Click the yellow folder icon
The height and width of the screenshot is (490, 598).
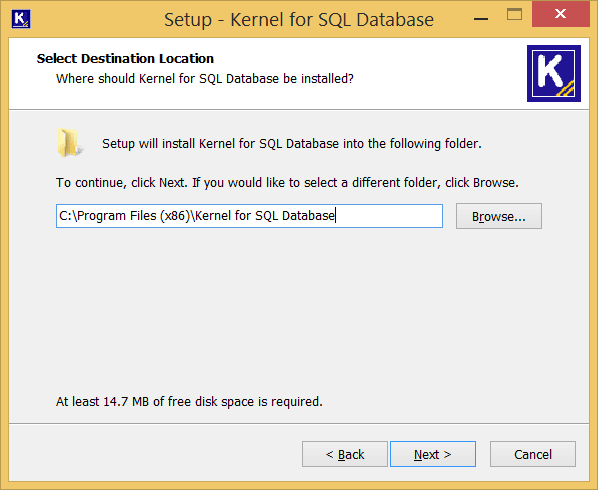click(69, 143)
